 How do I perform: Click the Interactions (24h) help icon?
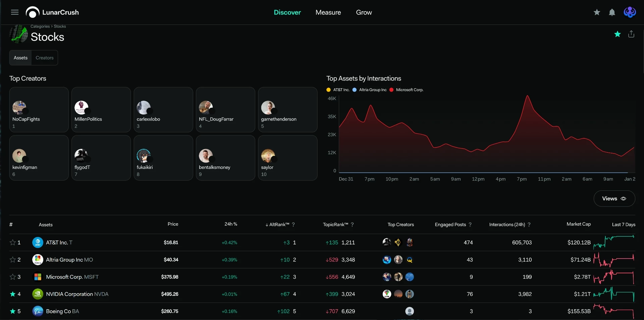(x=529, y=225)
